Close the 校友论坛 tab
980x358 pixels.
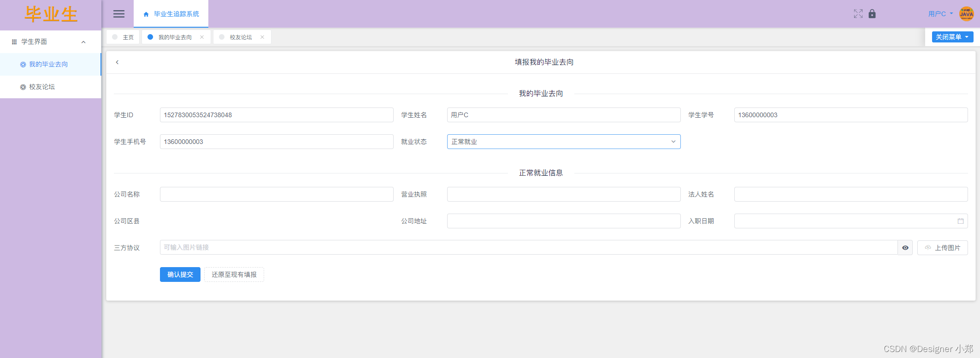pos(262,37)
